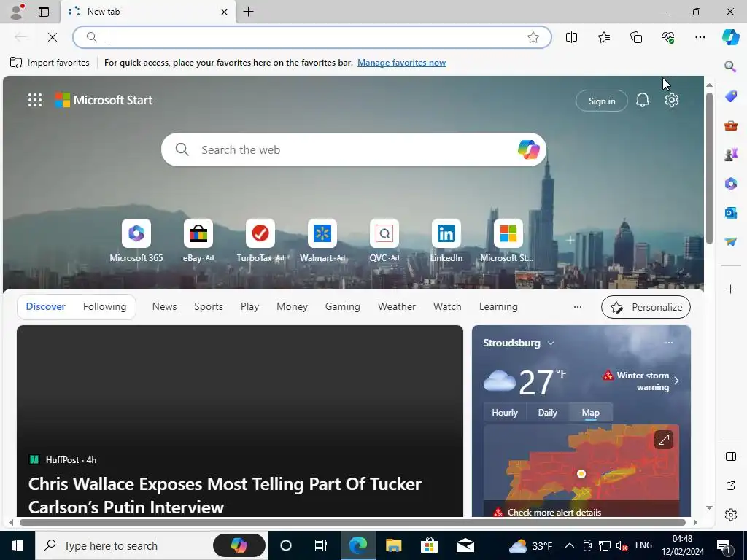747x560 pixels.
Task: Open the QVC quick link
Action: [x=384, y=241]
